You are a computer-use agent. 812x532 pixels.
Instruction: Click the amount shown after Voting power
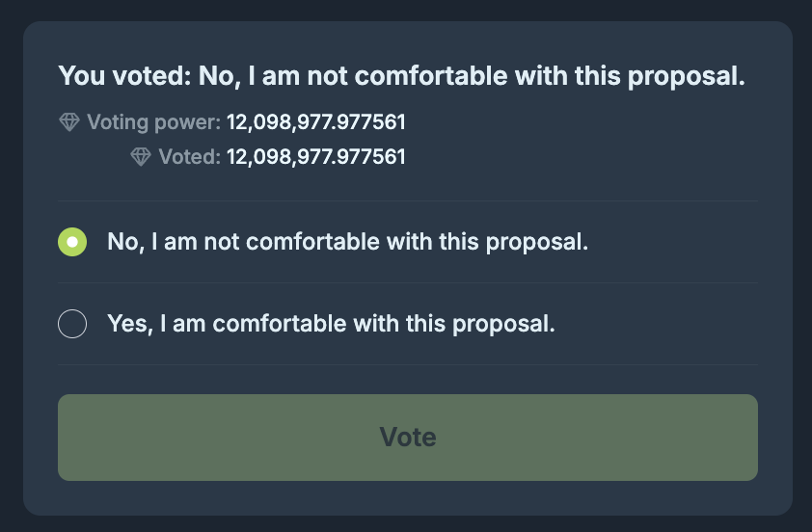pyautogui.click(x=315, y=122)
